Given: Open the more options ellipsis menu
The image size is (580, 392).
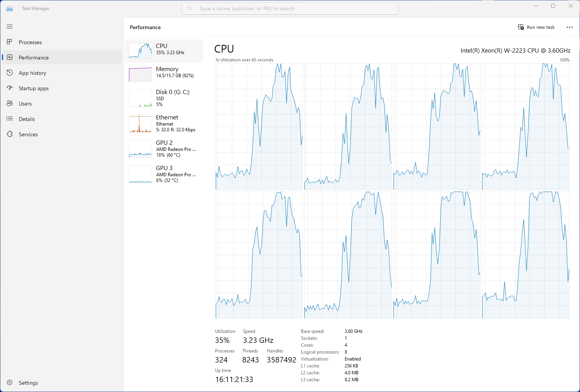Looking at the screenshot, I should pyautogui.click(x=570, y=27).
